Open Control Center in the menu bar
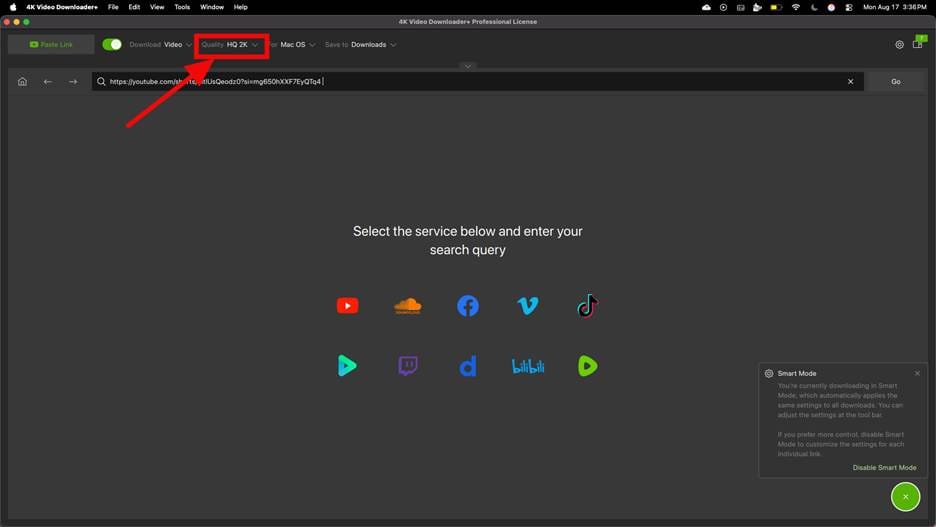Image resolution: width=936 pixels, height=527 pixels. coord(849,7)
